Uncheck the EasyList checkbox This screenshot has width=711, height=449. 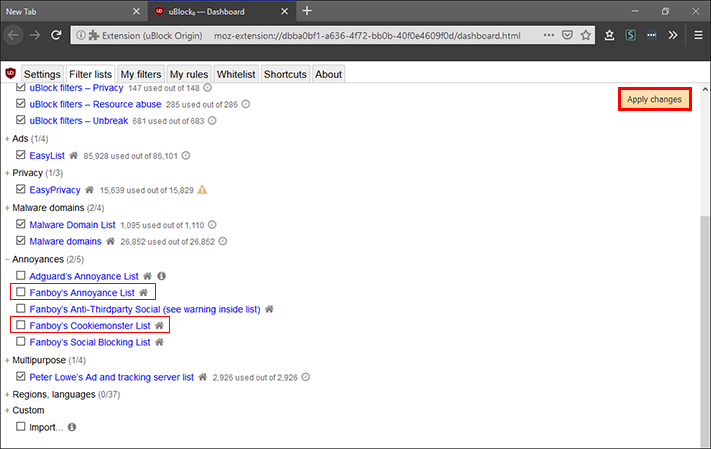click(x=20, y=155)
